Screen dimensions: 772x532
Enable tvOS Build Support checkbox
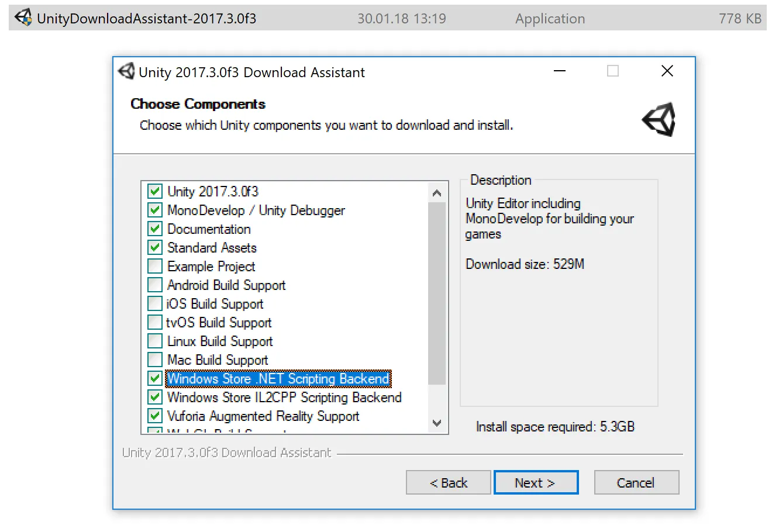pyautogui.click(x=155, y=322)
